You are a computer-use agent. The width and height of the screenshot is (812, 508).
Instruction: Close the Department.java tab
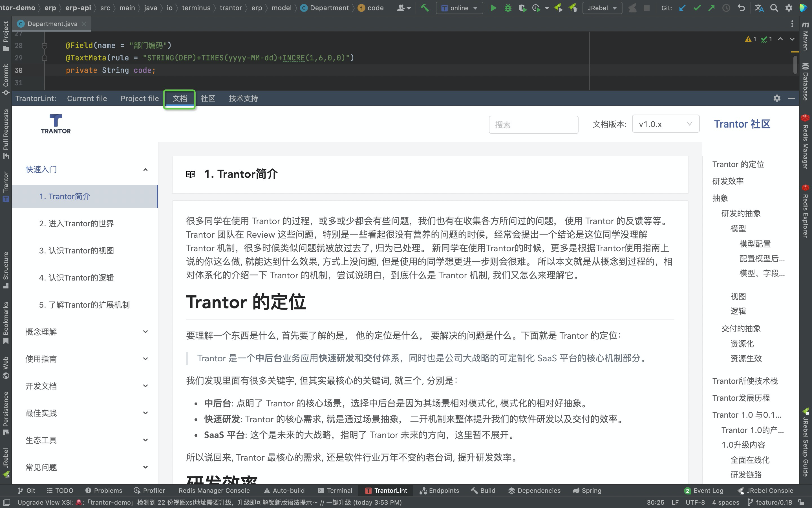pyautogui.click(x=84, y=24)
